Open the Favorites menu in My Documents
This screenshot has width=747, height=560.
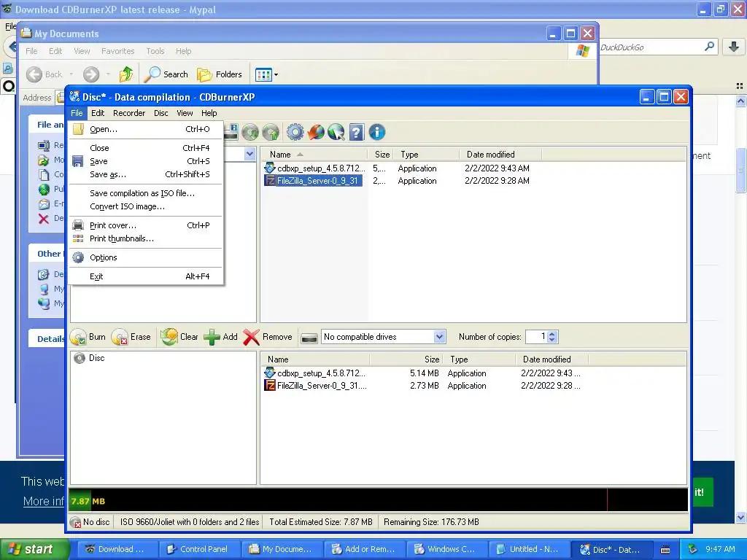tap(117, 51)
